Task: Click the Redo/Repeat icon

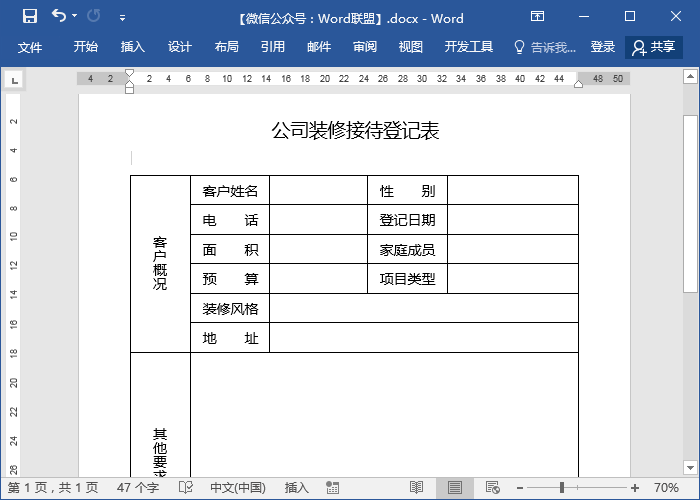Action: click(x=93, y=16)
